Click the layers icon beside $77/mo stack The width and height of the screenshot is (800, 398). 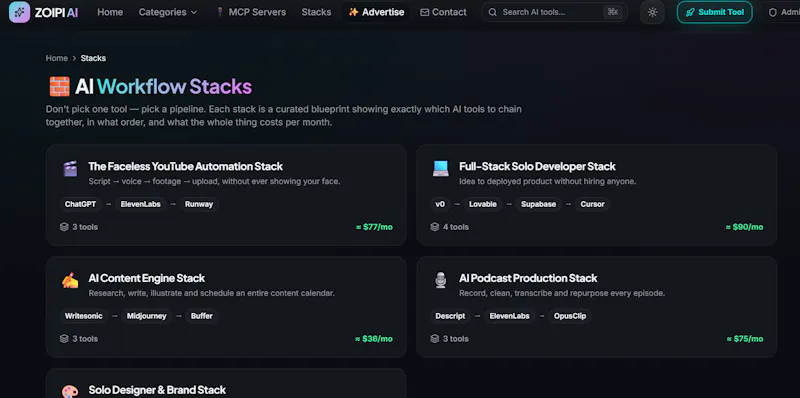(x=64, y=227)
